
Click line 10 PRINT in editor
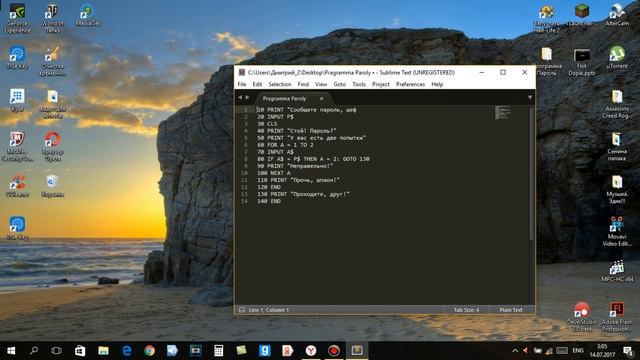point(307,109)
